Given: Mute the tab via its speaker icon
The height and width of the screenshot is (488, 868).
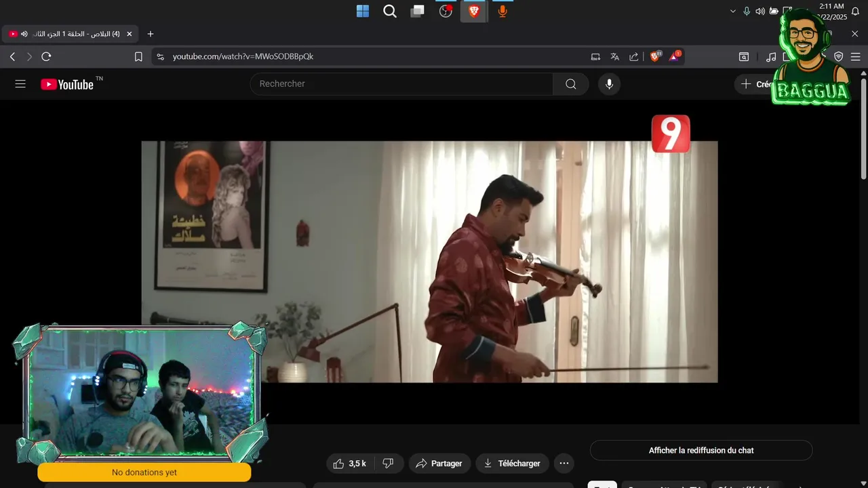Looking at the screenshot, I should click(24, 34).
